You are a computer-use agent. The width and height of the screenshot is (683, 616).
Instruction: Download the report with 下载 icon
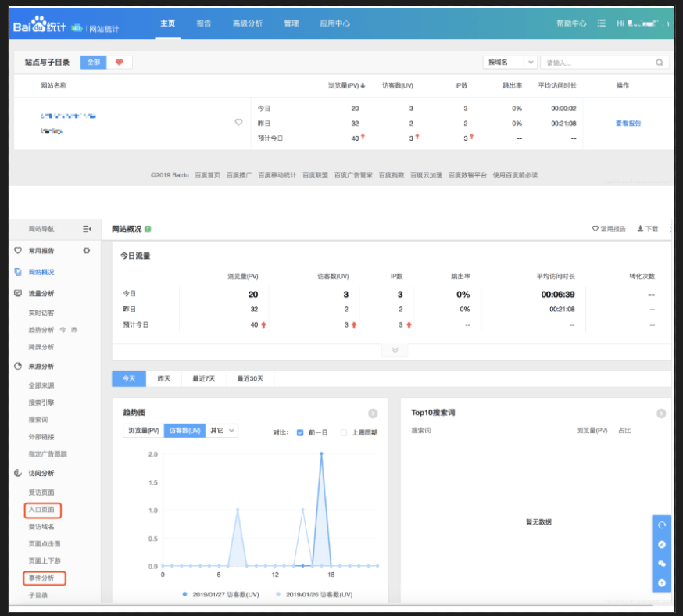coord(640,229)
